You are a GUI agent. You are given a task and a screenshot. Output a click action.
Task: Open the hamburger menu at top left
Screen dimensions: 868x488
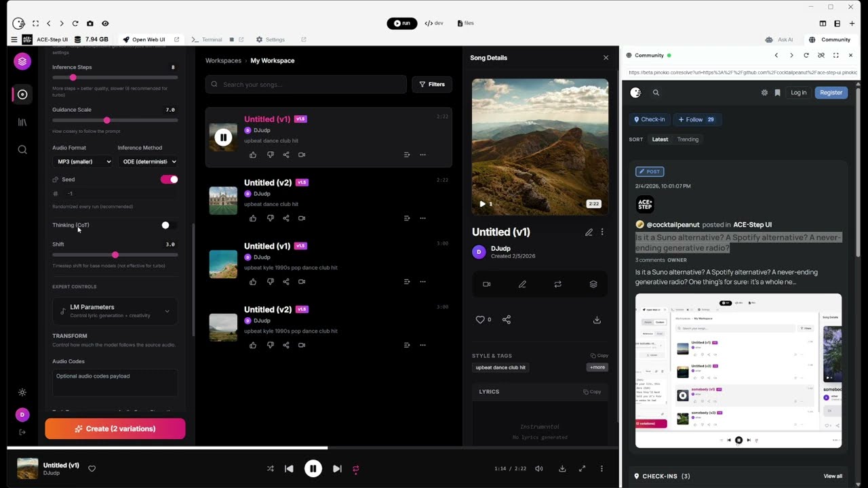pyautogui.click(x=14, y=39)
